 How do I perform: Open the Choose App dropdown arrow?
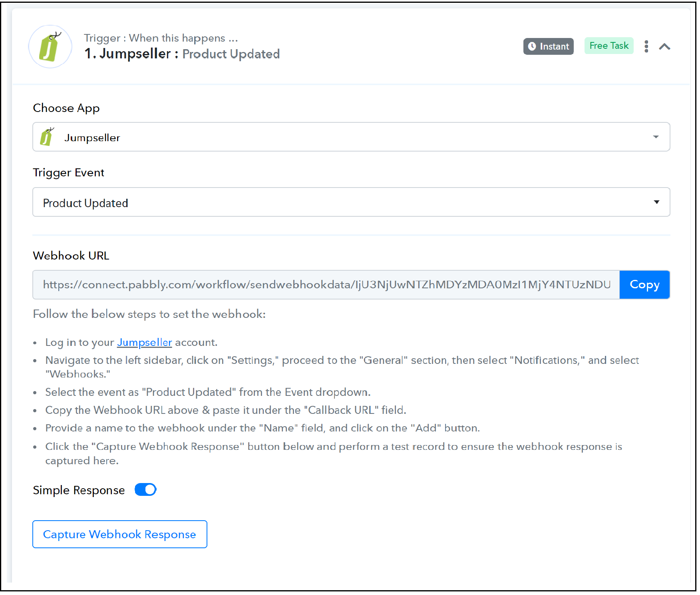pyautogui.click(x=656, y=137)
